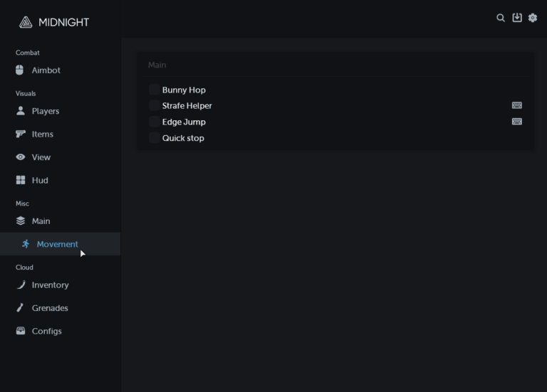Go to the Grenades section
The image size is (547, 392).
pyautogui.click(x=50, y=308)
